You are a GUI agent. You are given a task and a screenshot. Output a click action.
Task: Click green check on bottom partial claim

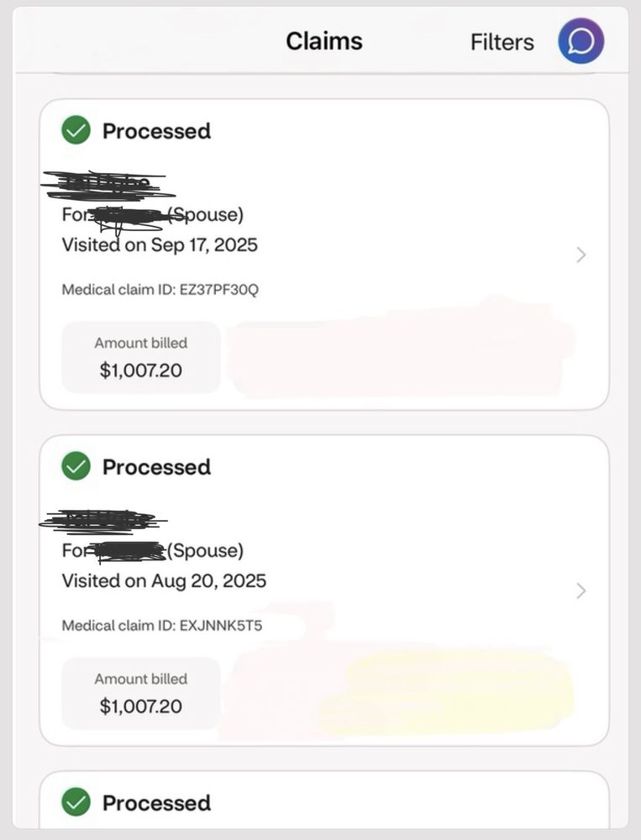pos(76,802)
